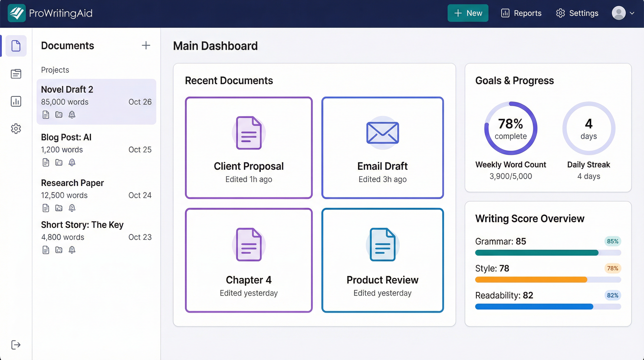The image size is (644, 360).
Task: Toggle the notification bell for Research Paper
Action: click(x=72, y=208)
